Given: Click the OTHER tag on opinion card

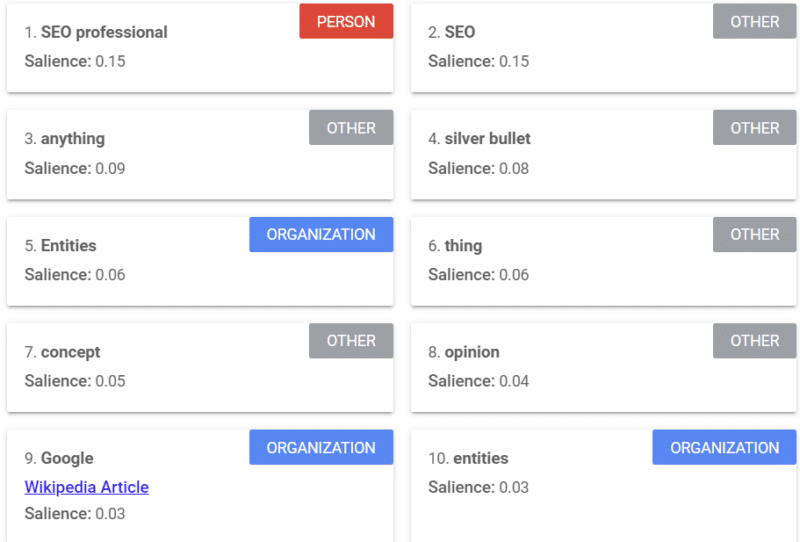Looking at the screenshot, I should point(754,340).
